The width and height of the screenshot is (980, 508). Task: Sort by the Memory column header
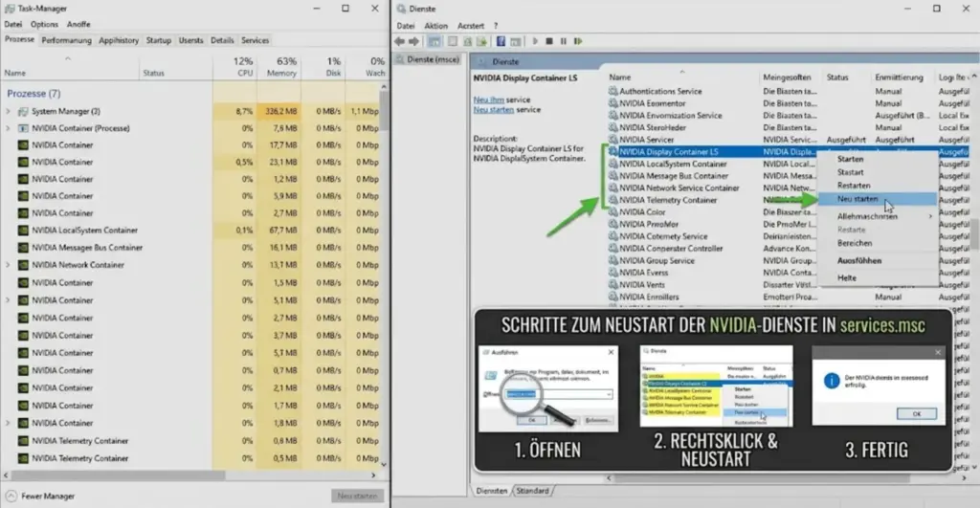click(x=278, y=67)
